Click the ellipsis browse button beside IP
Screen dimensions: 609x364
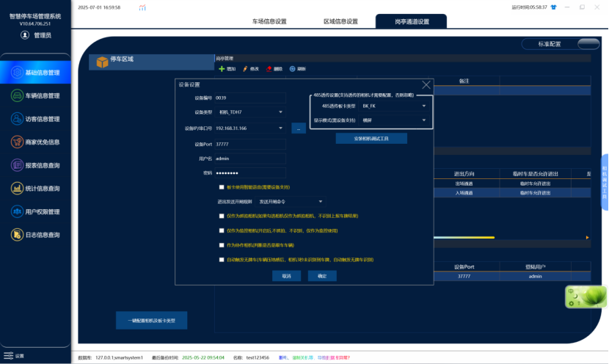tap(299, 128)
